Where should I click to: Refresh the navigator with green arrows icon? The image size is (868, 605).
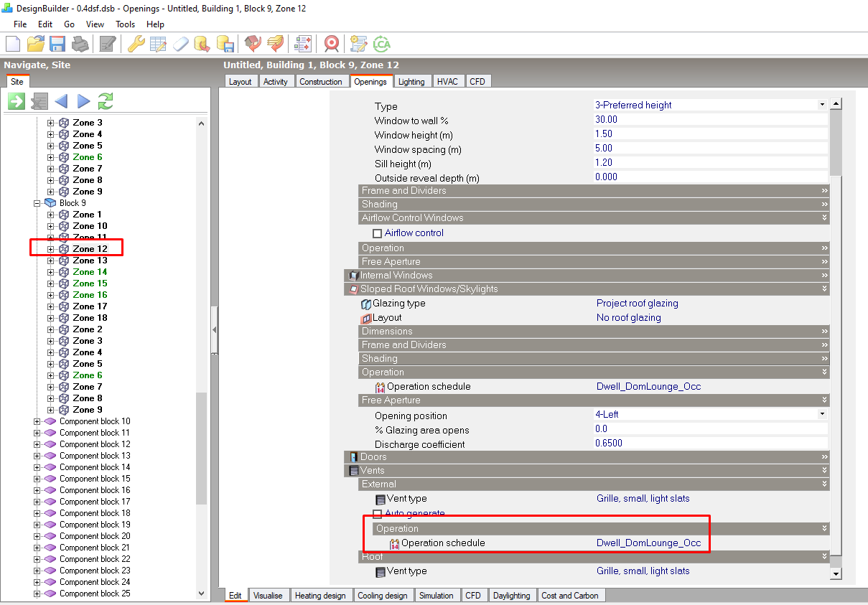[106, 101]
